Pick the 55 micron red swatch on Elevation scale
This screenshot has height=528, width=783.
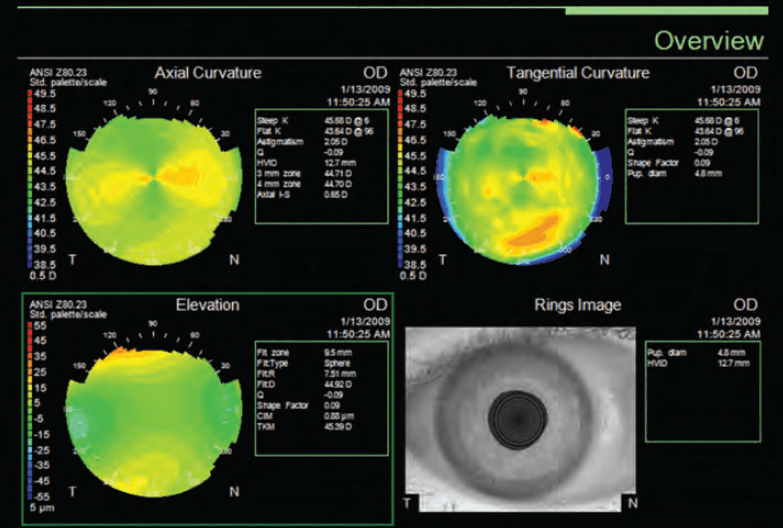[30, 326]
